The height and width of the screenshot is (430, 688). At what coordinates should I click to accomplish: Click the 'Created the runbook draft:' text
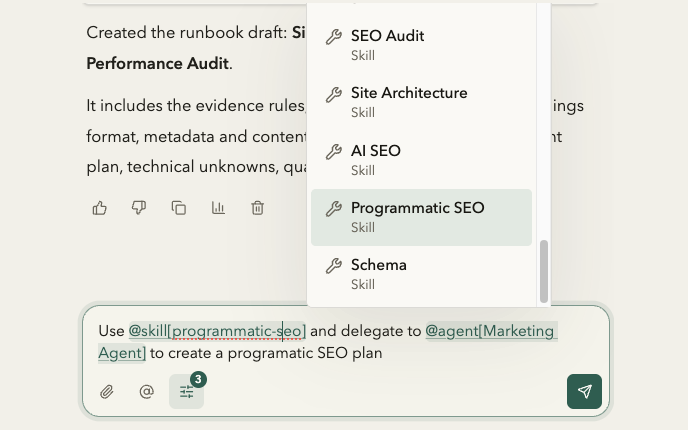pyautogui.click(x=186, y=33)
